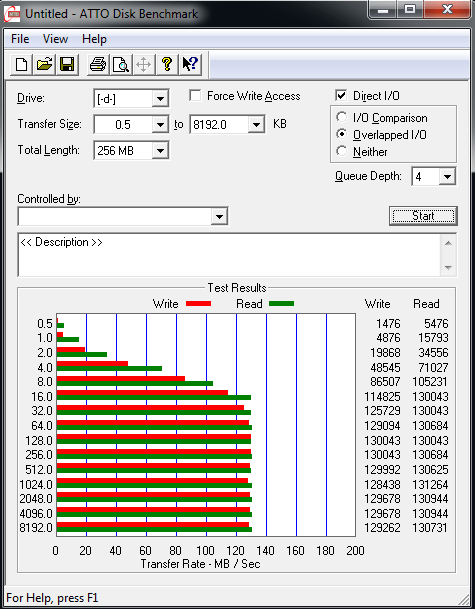Enable Force Write Access checkbox

click(x=195, y=96)
